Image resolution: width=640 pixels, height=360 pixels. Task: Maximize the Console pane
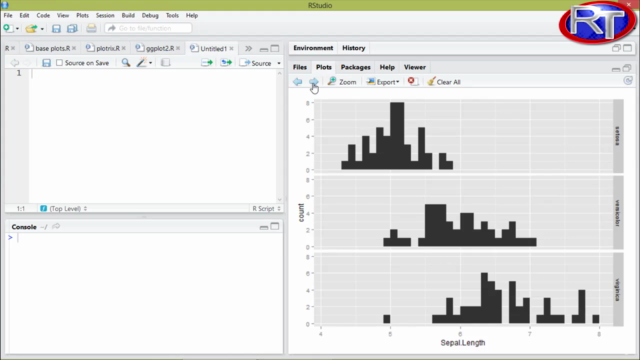[x=275, y=227]
